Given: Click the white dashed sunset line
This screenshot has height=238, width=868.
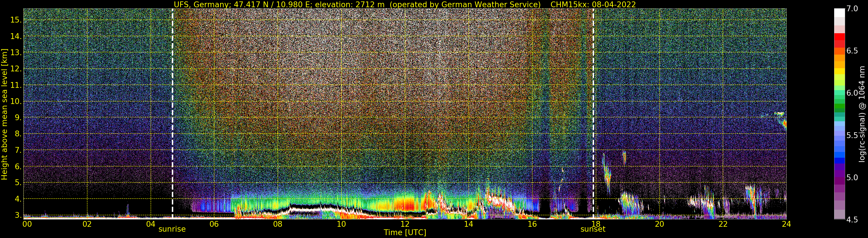Looking at the screenshot, I should tap(594, 114).
